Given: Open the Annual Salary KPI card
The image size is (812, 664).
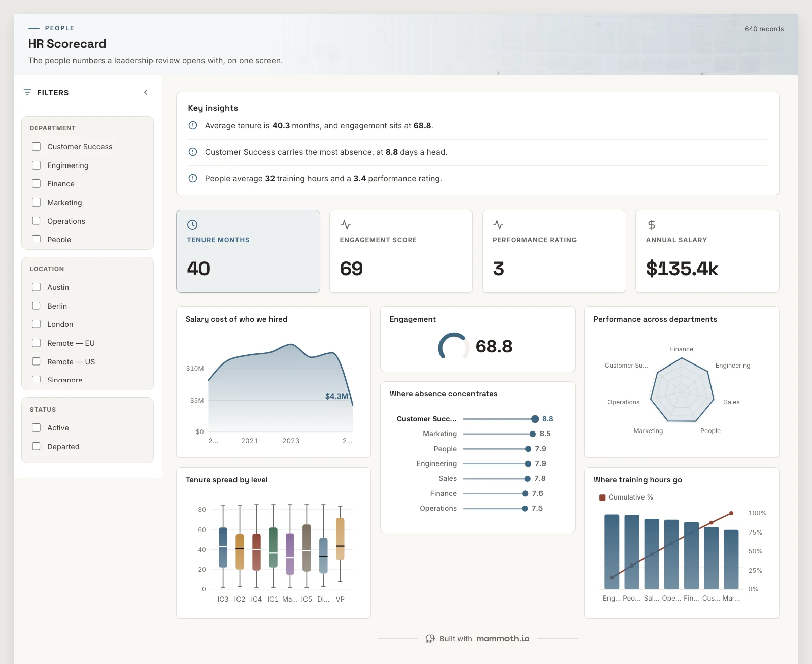Looking at the screenshot, I should (707, 251).
